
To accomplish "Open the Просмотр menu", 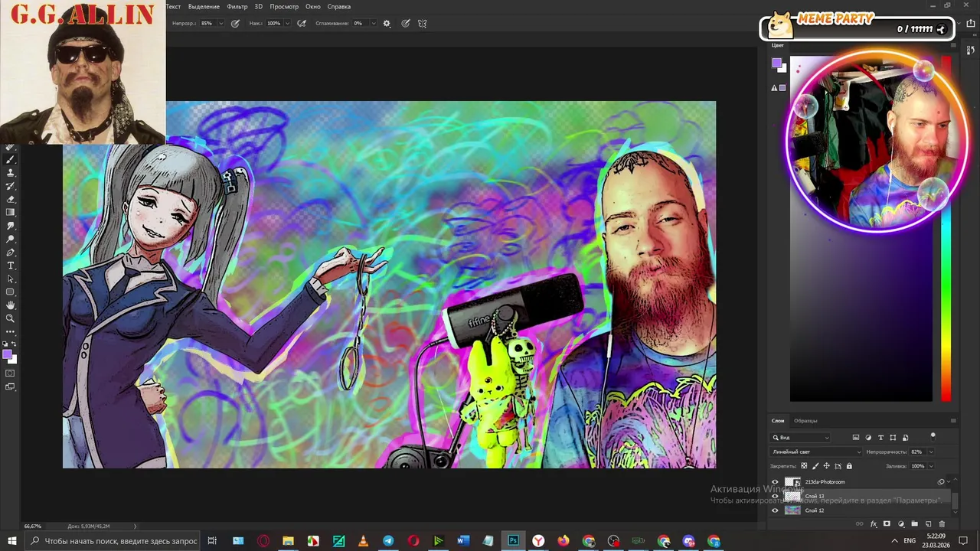I will (284, 6).
